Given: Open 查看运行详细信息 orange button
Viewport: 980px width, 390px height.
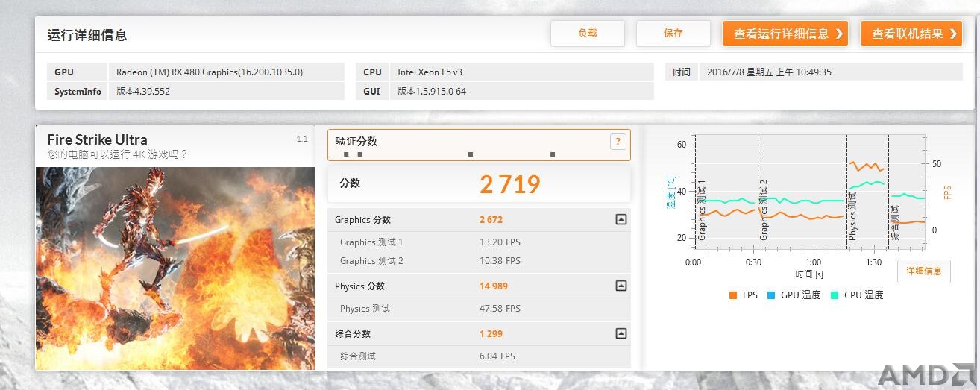Looking at the screenshot, I should (x=785, y=34).
